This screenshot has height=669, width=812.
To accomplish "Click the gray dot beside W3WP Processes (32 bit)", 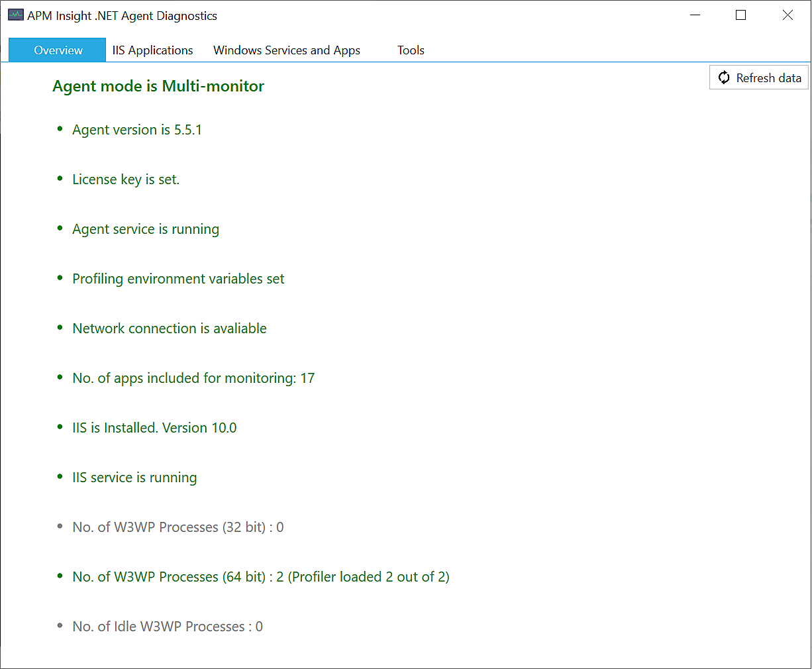I will [x=60, y=527].
